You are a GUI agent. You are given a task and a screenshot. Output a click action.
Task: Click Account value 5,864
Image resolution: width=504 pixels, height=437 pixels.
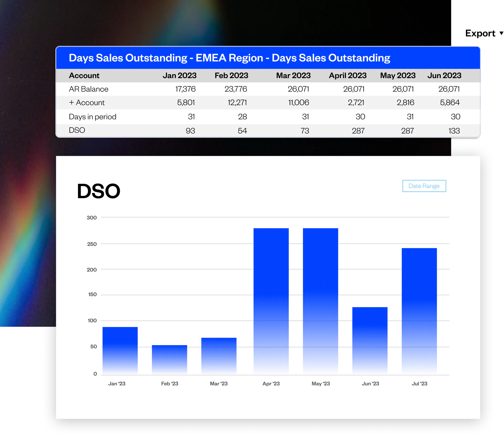(450, 103)
